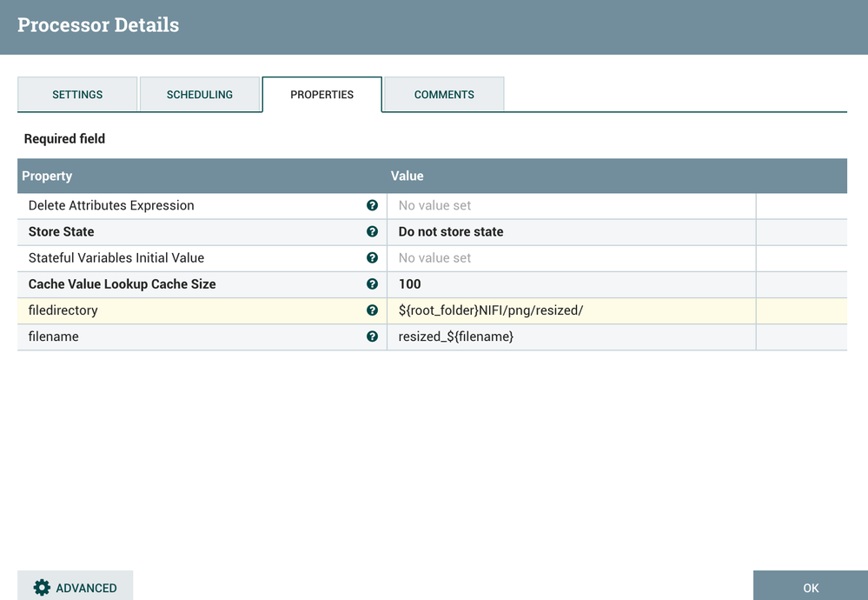Screen dimensions: 868x600
Task: Click the cache size value 100
Action: click(410, 284)
